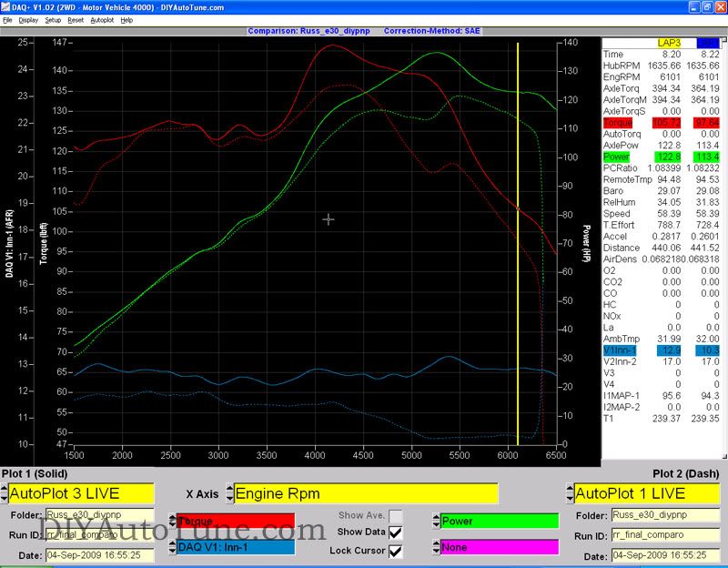The height and width of the screenshot is (568, 728).
Task: Disable the Lock Cursor checkbox
Action: coord(395,551)
